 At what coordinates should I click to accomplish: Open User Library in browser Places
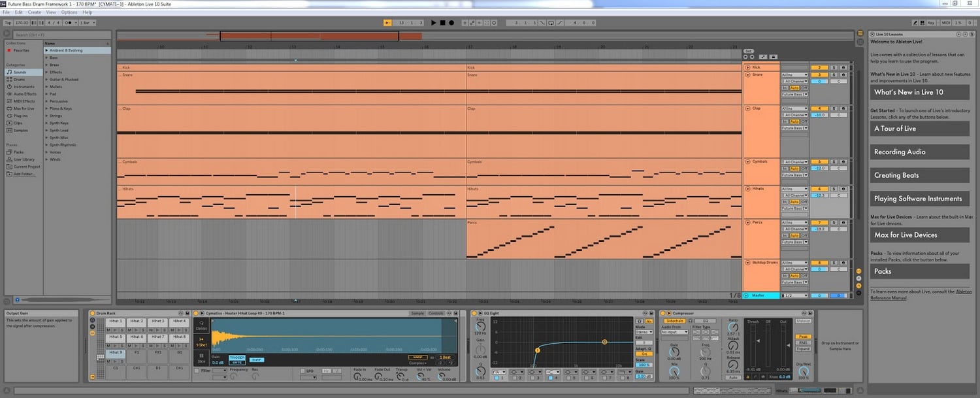[24, 159]
